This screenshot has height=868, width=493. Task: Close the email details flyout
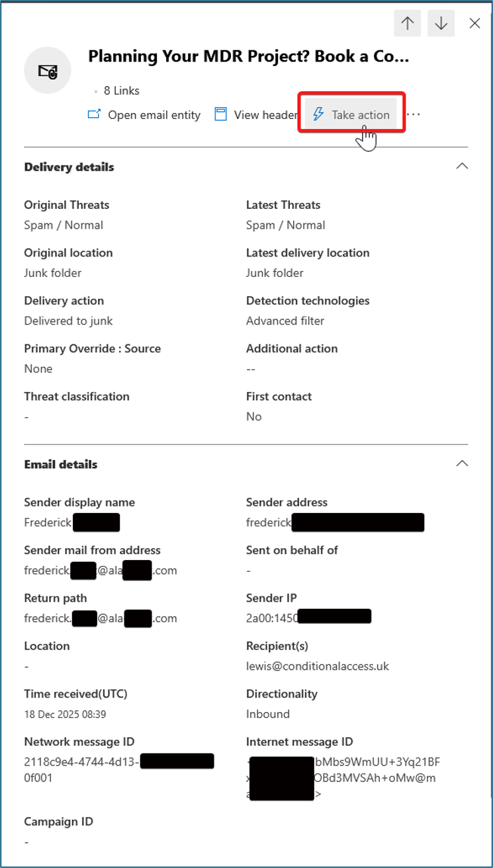[474, 23]
